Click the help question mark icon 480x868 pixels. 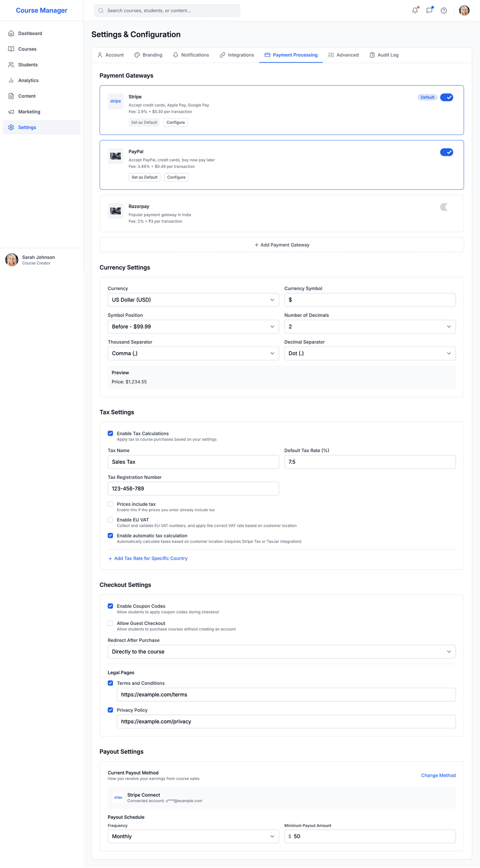pyautogui.click(x=444, y=11)
